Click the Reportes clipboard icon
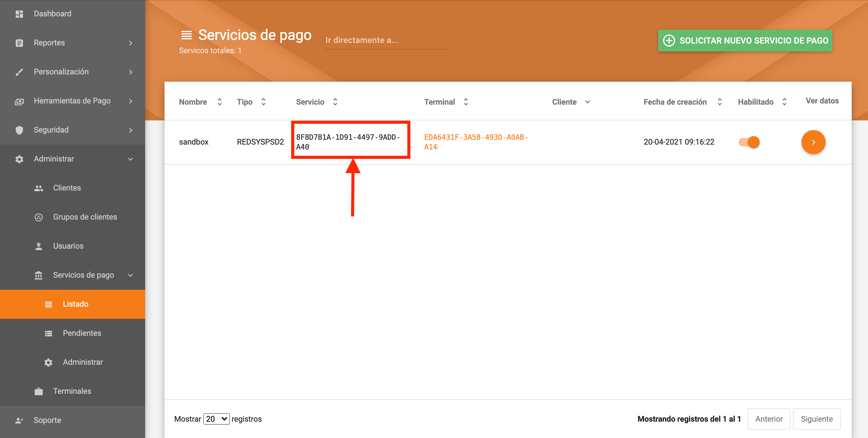This screenshot has width=868, height=438. click(19, 43)
